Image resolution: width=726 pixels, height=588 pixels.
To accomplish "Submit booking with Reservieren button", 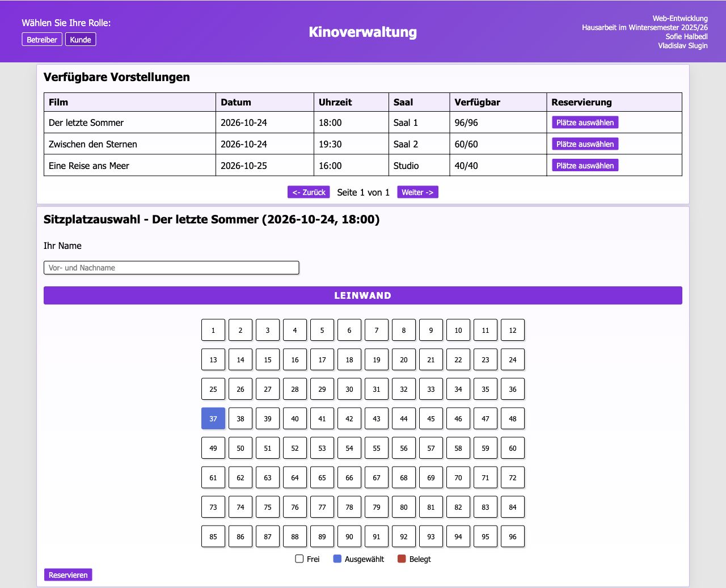I will [68, 575].
